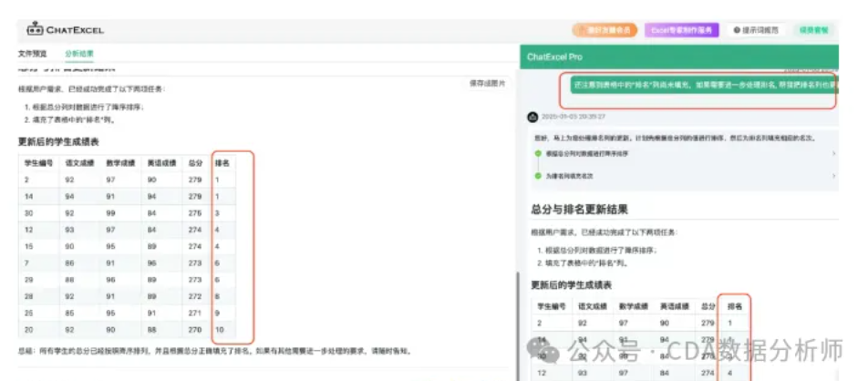This screenshot has height=381, width=868.
Task: Click the summary sentence starting with 总结 in the left panel
Action: (215, 351)
